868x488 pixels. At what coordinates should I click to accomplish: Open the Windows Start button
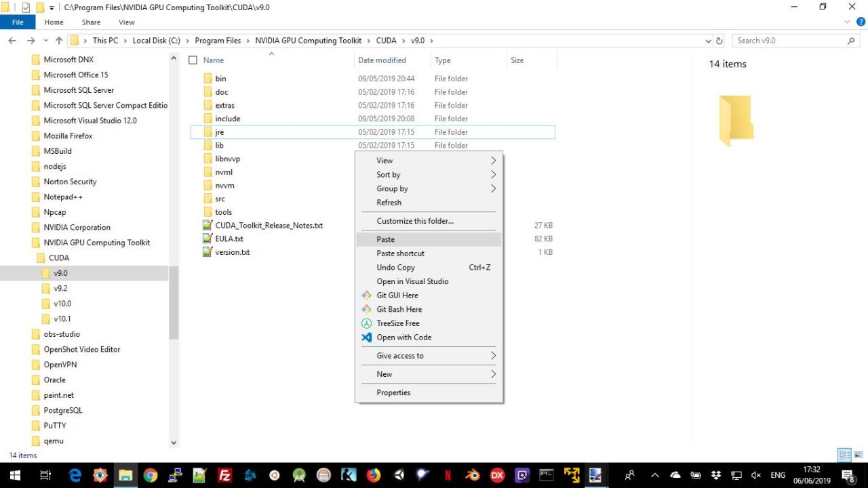pyautogui.click(x=15, y=476)
